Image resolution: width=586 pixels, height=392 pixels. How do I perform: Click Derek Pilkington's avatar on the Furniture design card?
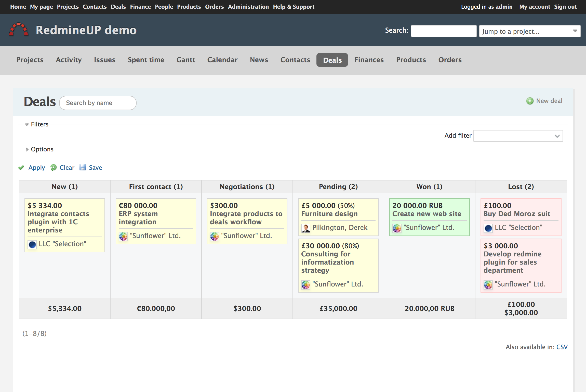[x=305, y=228]
